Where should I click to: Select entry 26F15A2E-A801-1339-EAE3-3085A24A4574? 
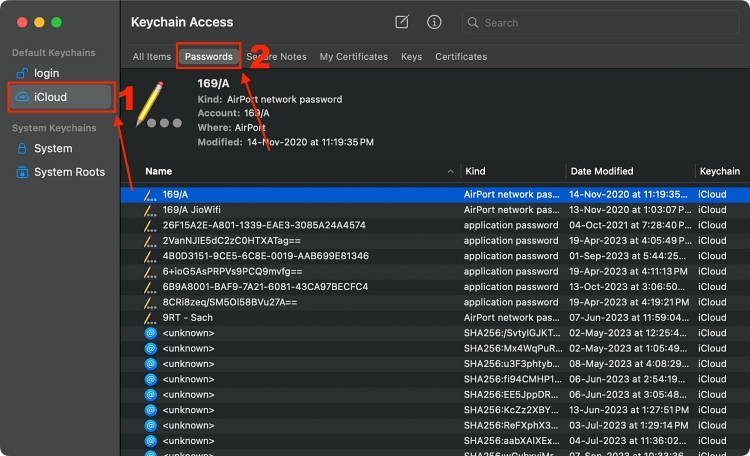click(264, 225)
